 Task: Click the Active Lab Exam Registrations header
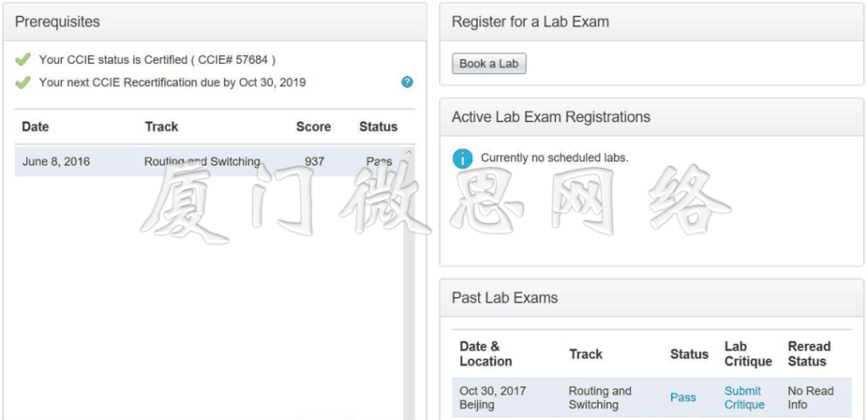click(651, 117)
